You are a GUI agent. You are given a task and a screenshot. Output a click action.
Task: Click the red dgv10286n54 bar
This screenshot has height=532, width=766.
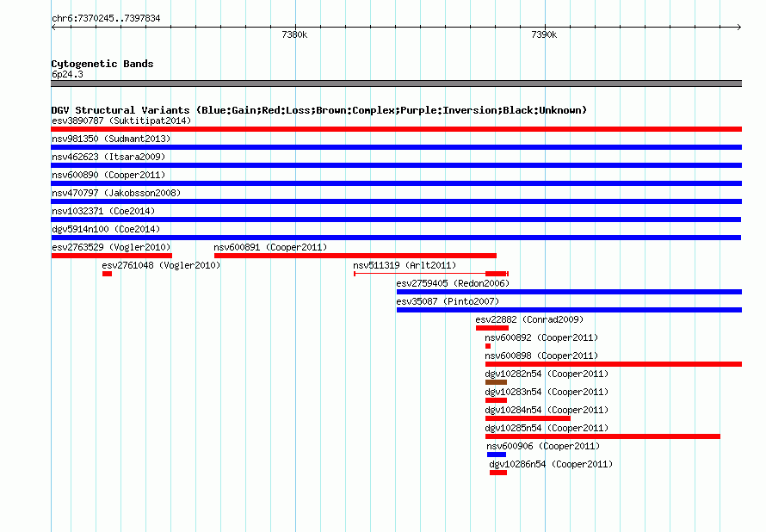[x=497, y=473]
